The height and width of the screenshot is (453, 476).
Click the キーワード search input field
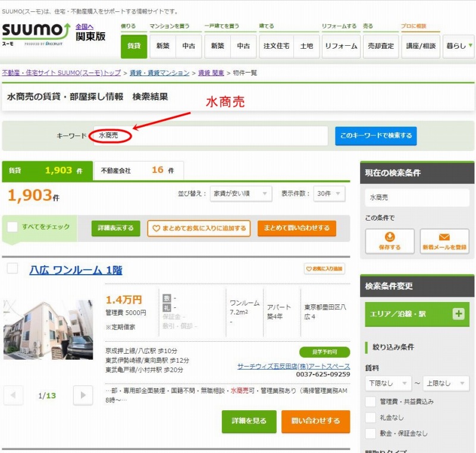[210, 136]
